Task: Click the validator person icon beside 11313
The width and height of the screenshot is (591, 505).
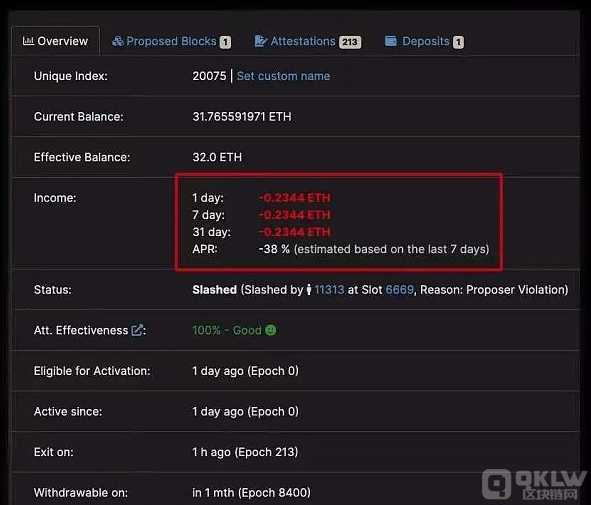Action: 309,289
